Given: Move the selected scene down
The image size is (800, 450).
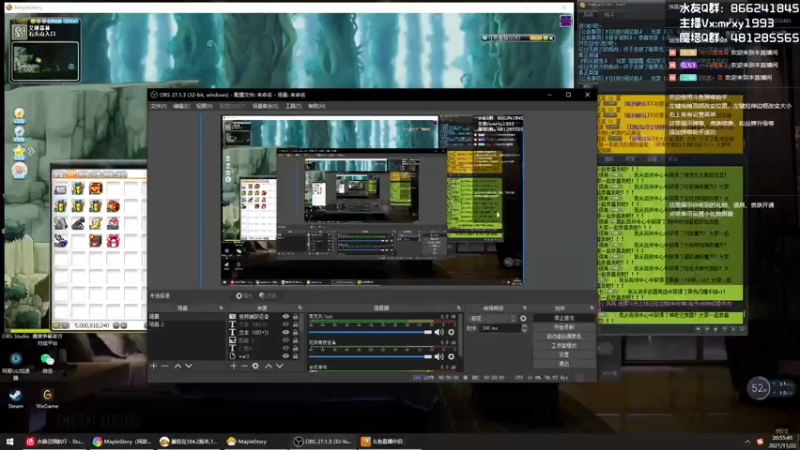Looking at the screenshot, I should pos(189,366).
